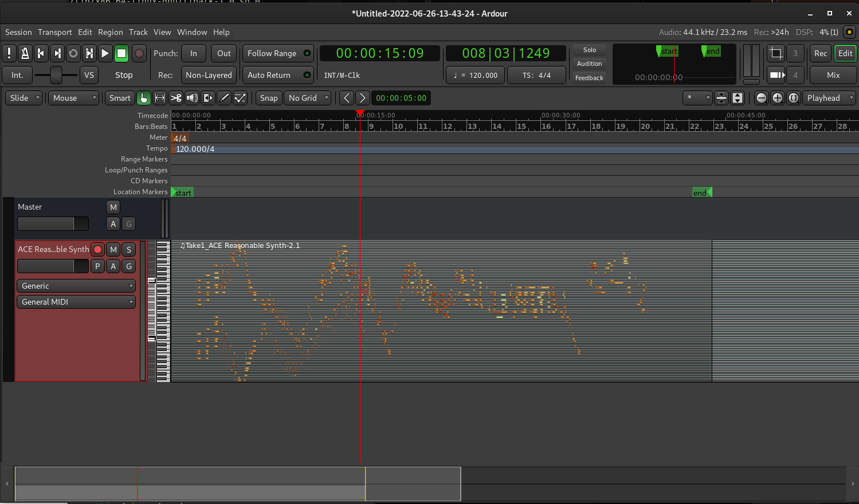
Task: Open the Non-Layered record mode dropdown
Action: (209, 75)
